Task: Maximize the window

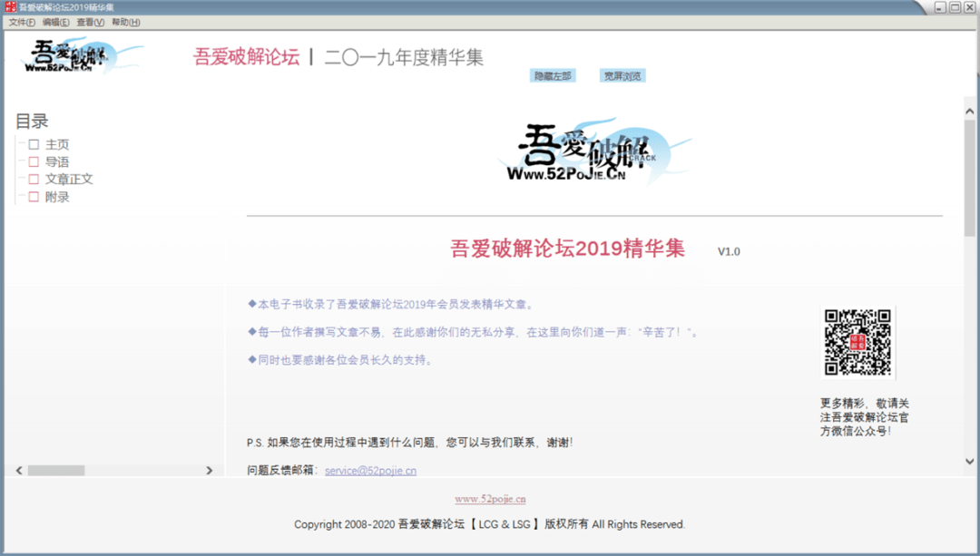Action: [955, 7]
